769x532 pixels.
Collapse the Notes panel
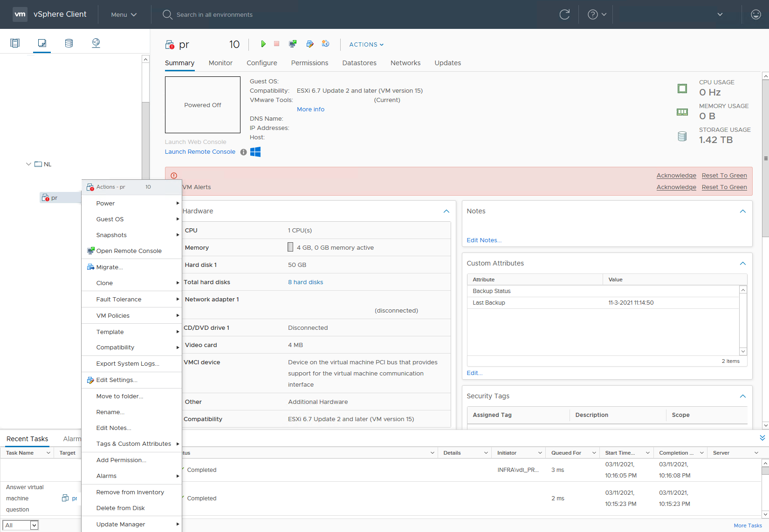pyautogui.click(x=742, y=211)
